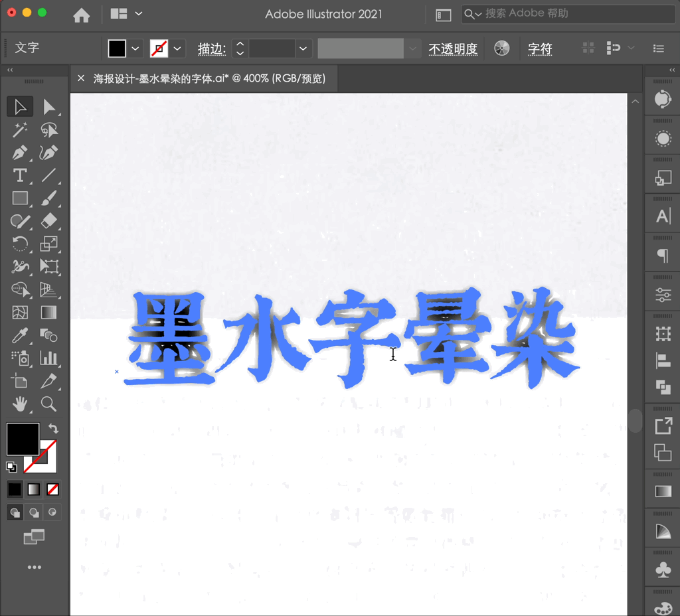Viewport: 680px width, 616px height.
Task: Select the Zoom tool
Action: [x=49, y=404]
